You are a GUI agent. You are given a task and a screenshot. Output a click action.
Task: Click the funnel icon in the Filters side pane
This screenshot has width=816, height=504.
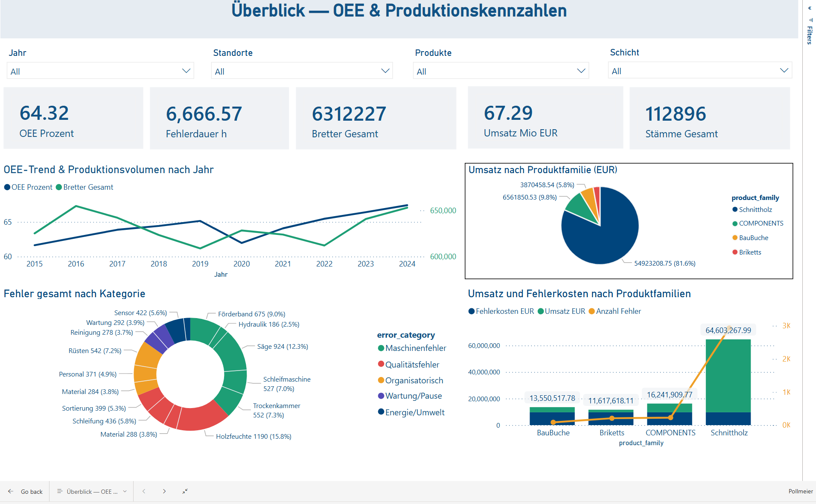tap(810, 20)
